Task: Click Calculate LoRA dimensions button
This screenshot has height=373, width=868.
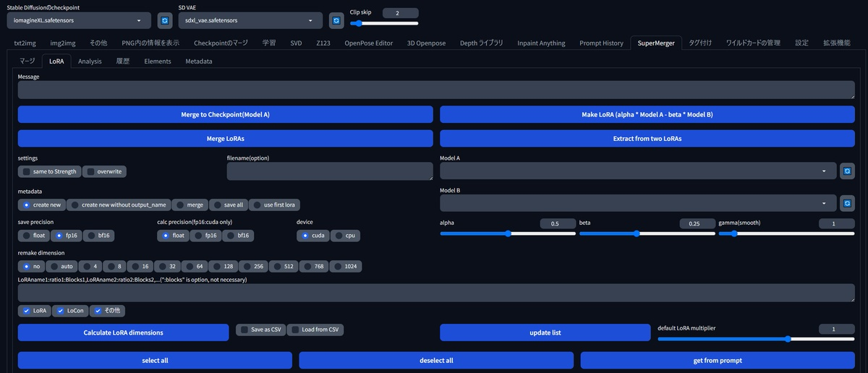Action: [124, 333]
